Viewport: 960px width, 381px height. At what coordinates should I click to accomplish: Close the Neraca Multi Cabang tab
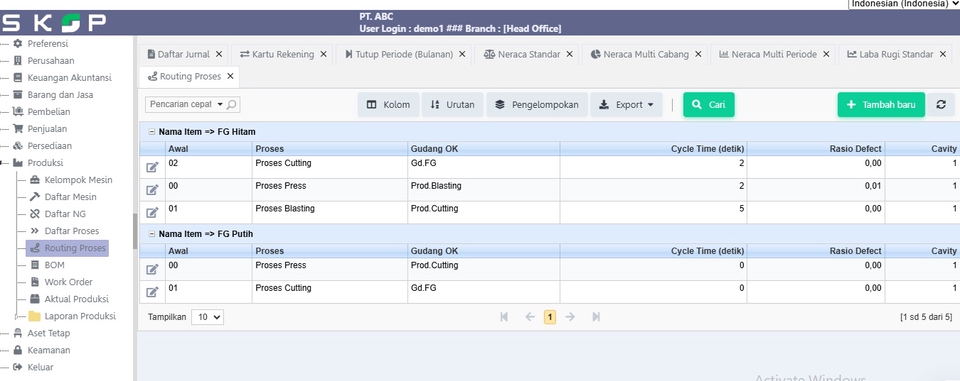(698, 54)
